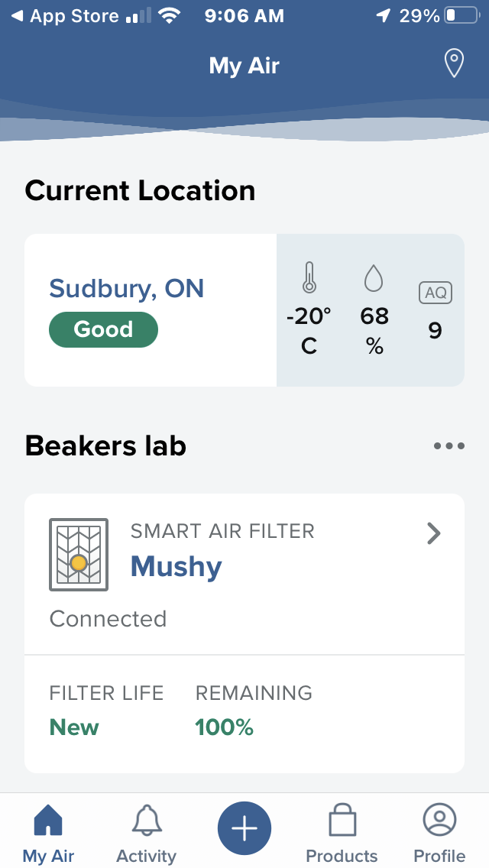
Task: Open the Activity bell tab
Action: (x=146, y=833)
